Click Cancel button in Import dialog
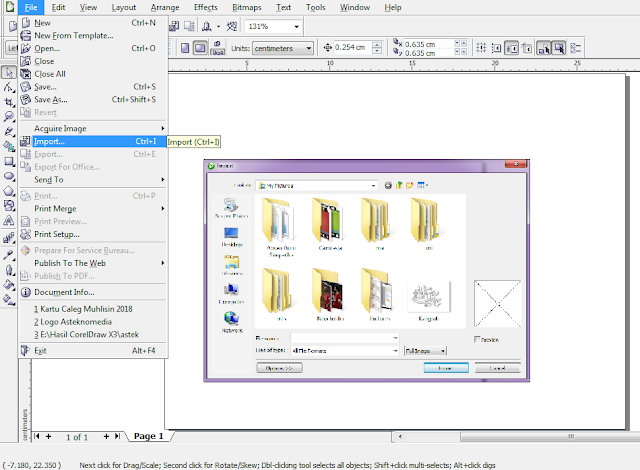 pyautogui.click(x=497, y=368)
